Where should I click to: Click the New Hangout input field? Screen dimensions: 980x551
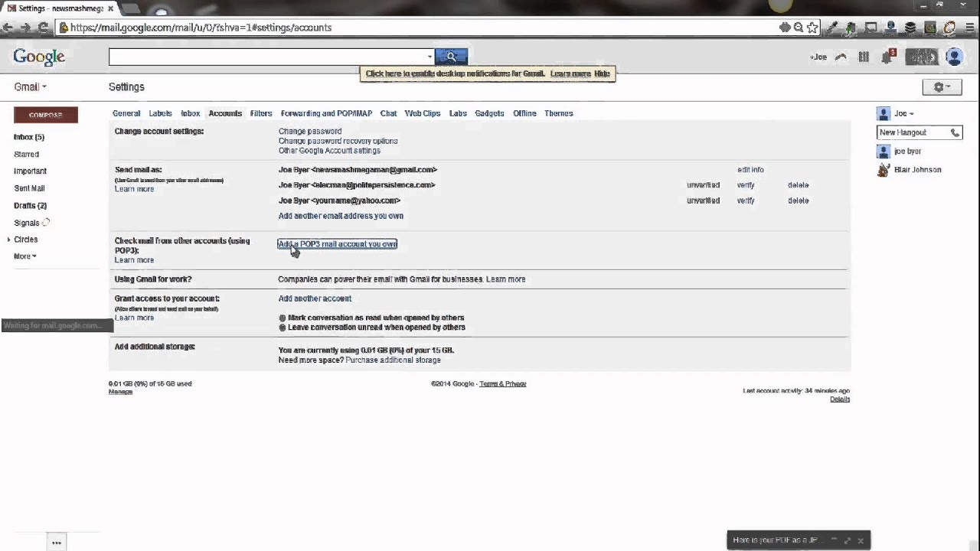tap(913, 132)
